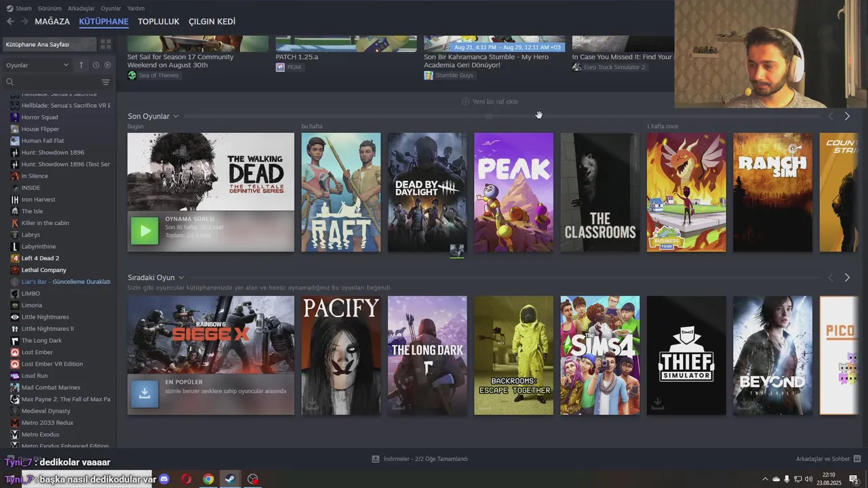Image resolution: width=868 pixels, height=488 pixels.
Task: Click the sort ascending arrow icon
Action: pos(81,65)
